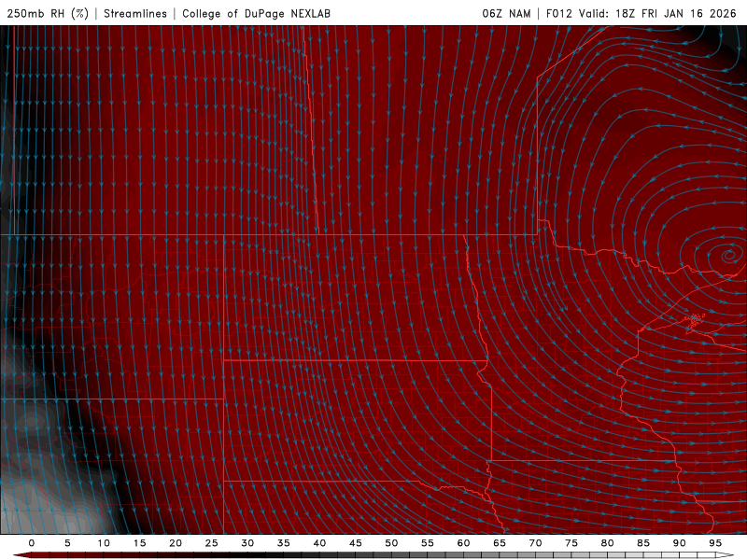Click the '250mb RH (%)' title text

[x=48, y=13]
